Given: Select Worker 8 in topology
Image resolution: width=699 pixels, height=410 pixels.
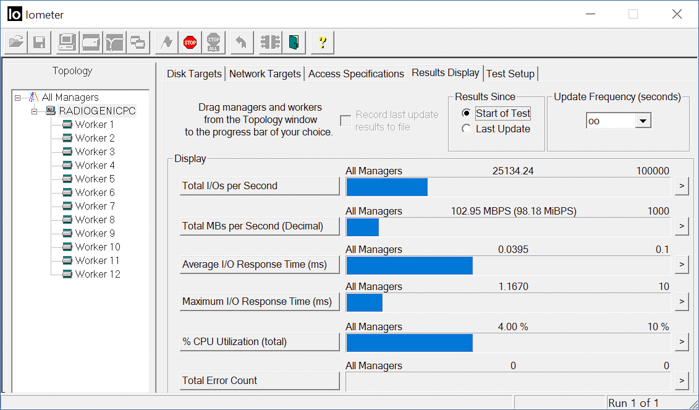Looking at the screenshot, I should [94, 220].
